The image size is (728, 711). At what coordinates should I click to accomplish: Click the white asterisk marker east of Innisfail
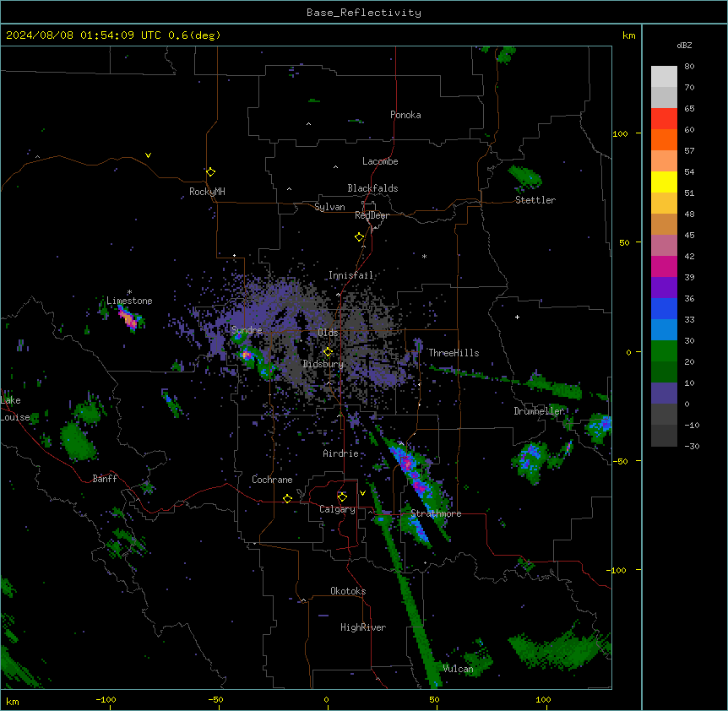click(424, 256)
